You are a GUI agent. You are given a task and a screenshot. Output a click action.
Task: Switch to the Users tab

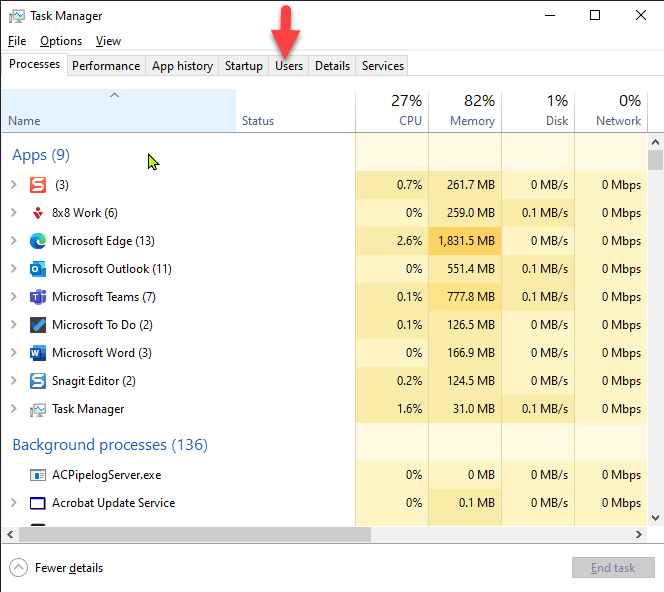(289, 66)
